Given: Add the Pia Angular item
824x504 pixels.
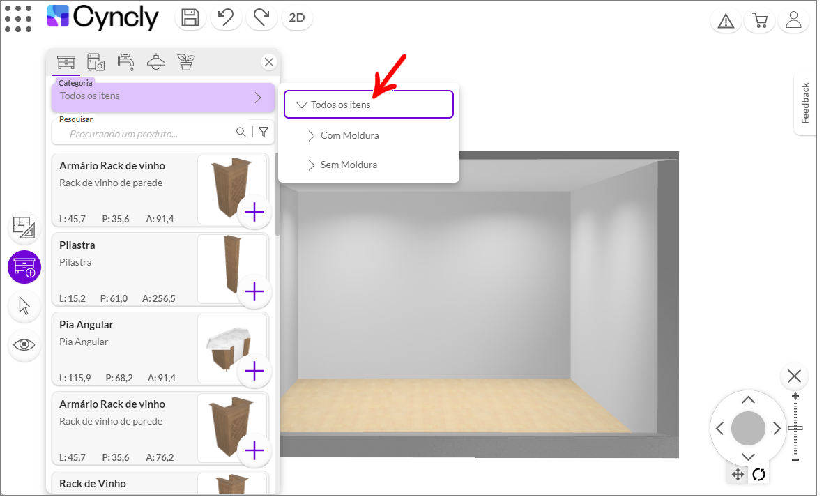Looking at the screenshot, I should pos(254,371).
